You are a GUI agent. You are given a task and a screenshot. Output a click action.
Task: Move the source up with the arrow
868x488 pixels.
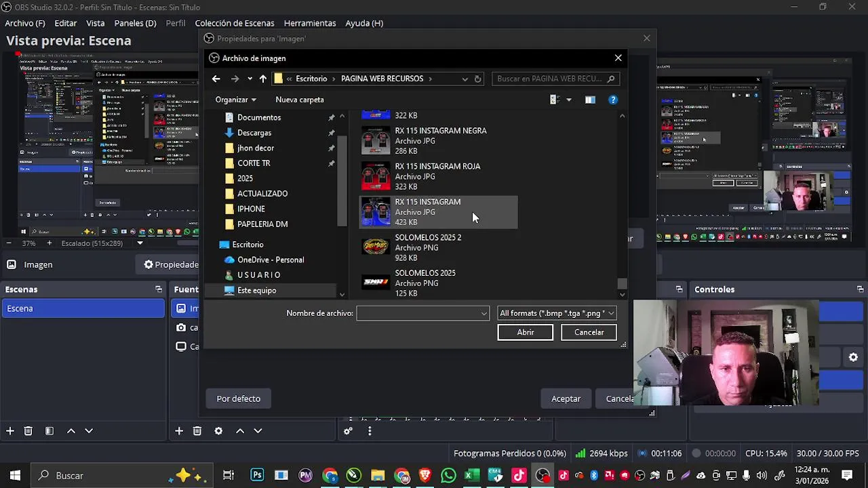pyautogui.click(x=240, y=431)
